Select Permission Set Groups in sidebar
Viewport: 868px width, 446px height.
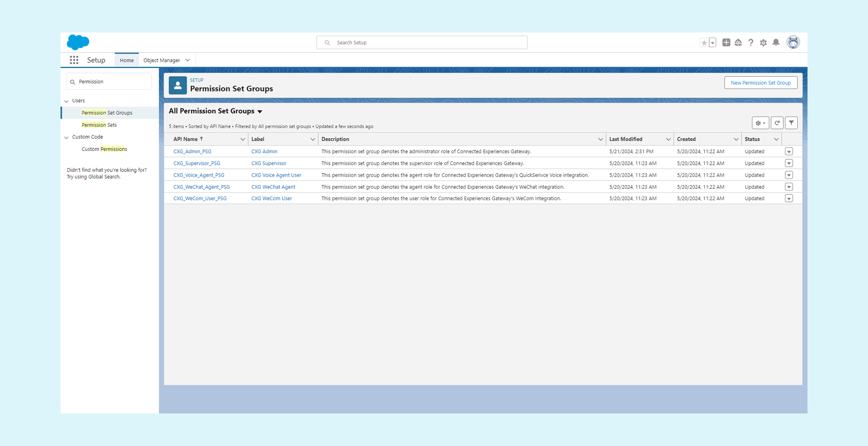point(107,113)
